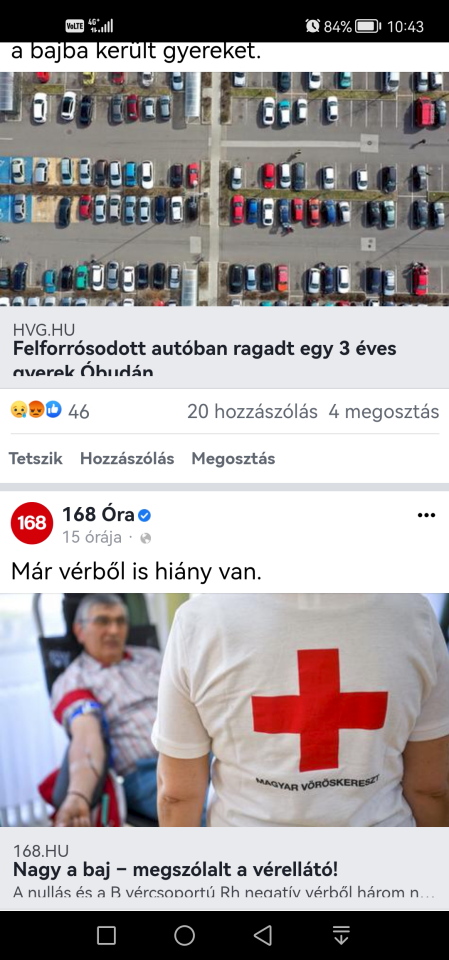Image resolution: width=449 pixels, height=960 pixels.
Task: View the reaction emojis on the HVG post
Action: [x=36, y=411]
